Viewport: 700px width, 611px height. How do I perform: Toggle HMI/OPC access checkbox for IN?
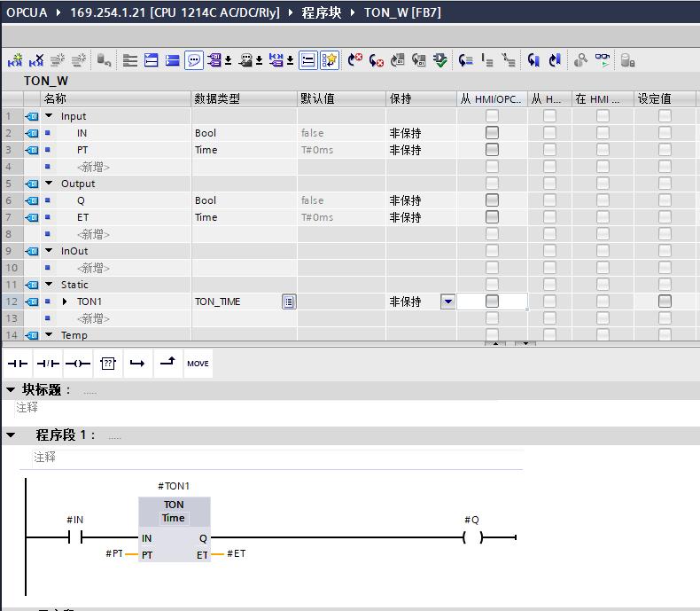tap(492, 133)
